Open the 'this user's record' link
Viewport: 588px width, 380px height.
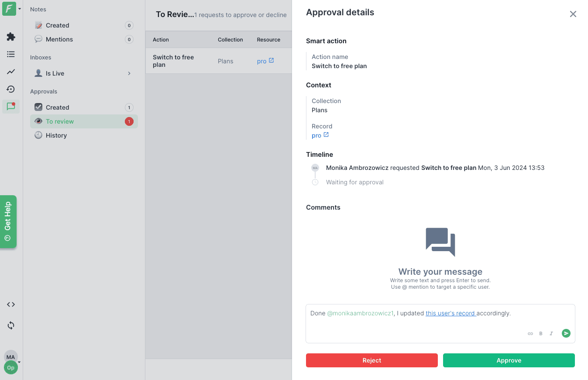450,313
